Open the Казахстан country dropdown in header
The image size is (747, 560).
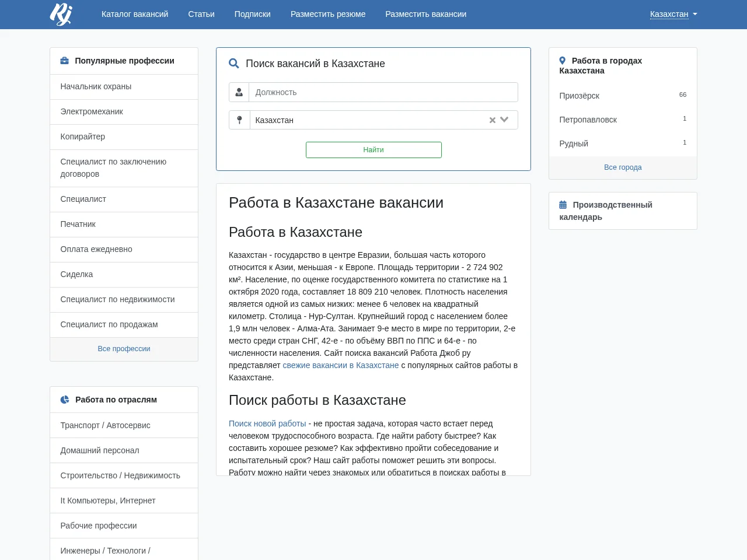[673, 14]
